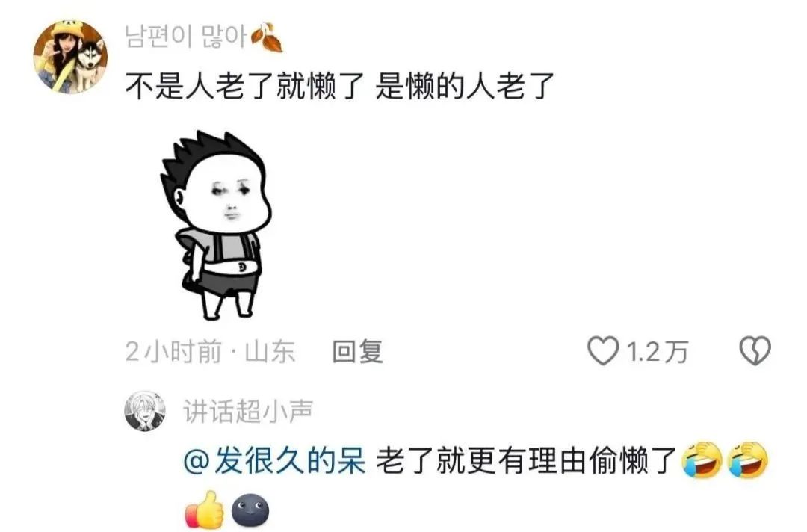Open the girl-with-husky profile avatar
The image size is (807, 532).
pos(70,57)
